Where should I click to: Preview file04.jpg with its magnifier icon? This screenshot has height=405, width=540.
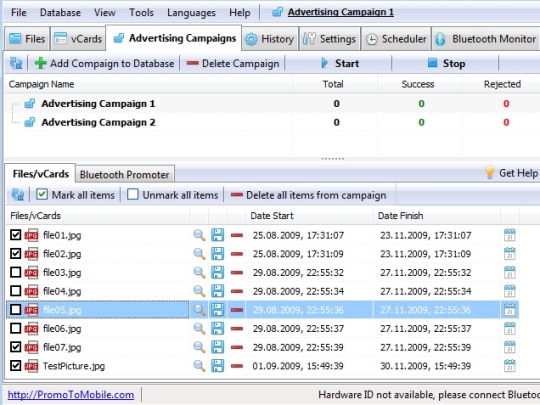pos(199,291)
